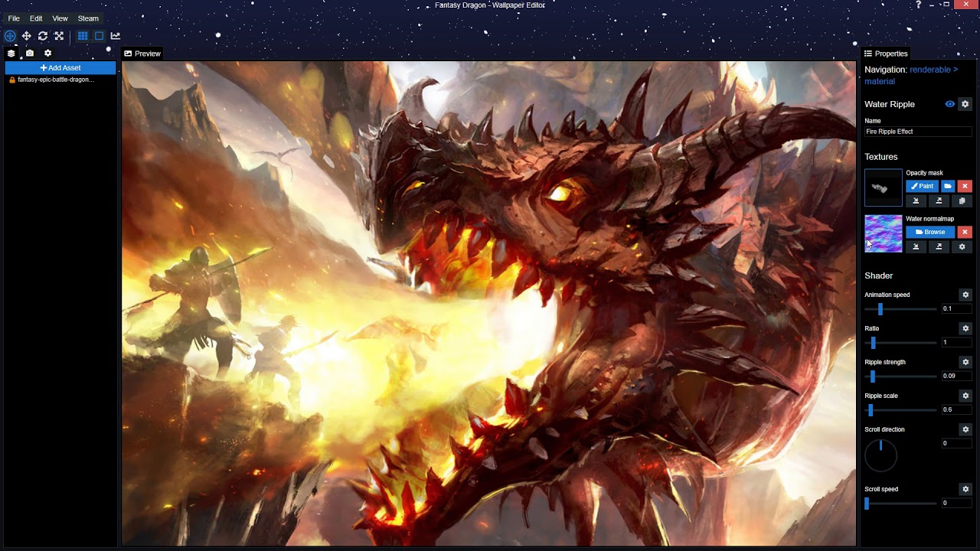980x551 pixels.
Task: Open Scroll direction gear options
Action: pyautogui.click(x=965, y=429)
